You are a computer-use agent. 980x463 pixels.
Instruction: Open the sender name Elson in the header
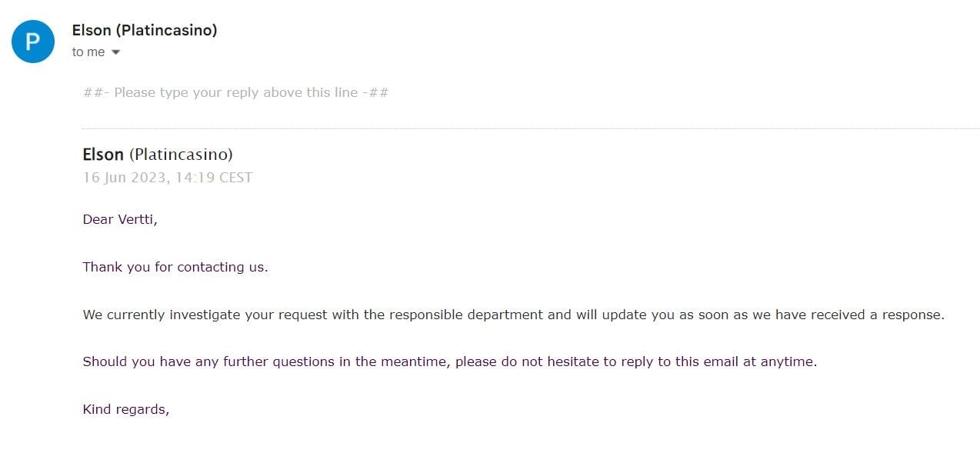point(90,30)
